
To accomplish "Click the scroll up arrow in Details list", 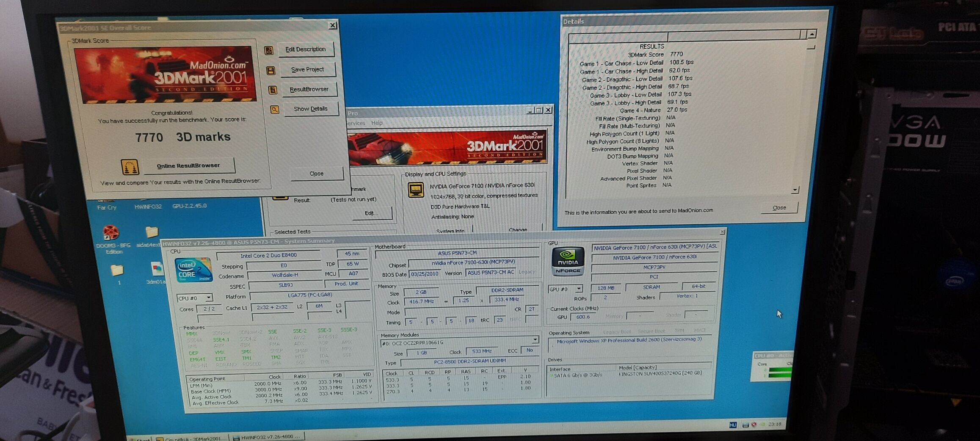I will [812, 34].
